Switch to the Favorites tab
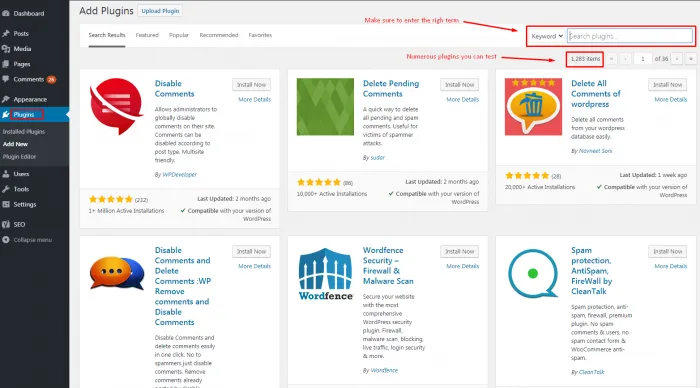 (x=260, y=35)
